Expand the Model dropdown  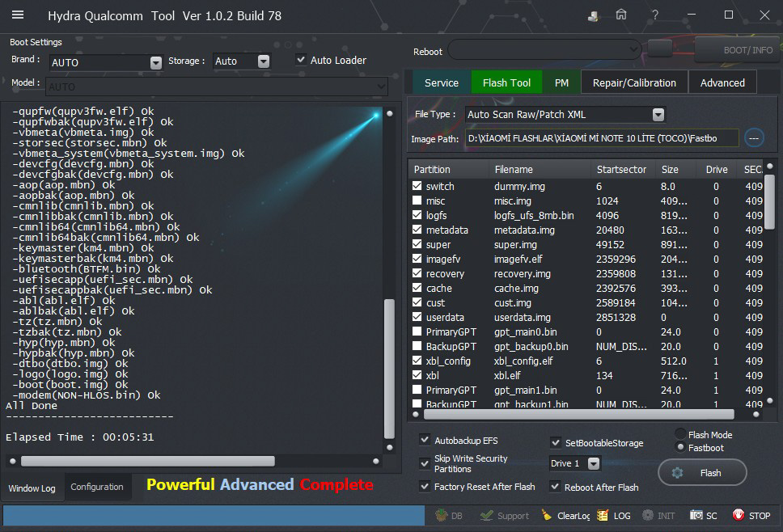point(381,87)
